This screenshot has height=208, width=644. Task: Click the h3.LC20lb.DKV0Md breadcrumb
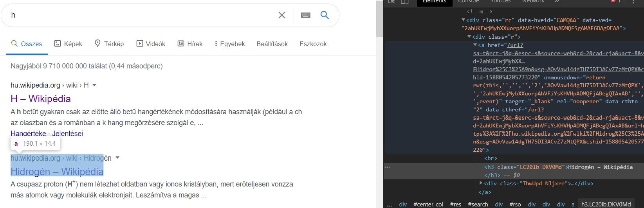[606, 204]
